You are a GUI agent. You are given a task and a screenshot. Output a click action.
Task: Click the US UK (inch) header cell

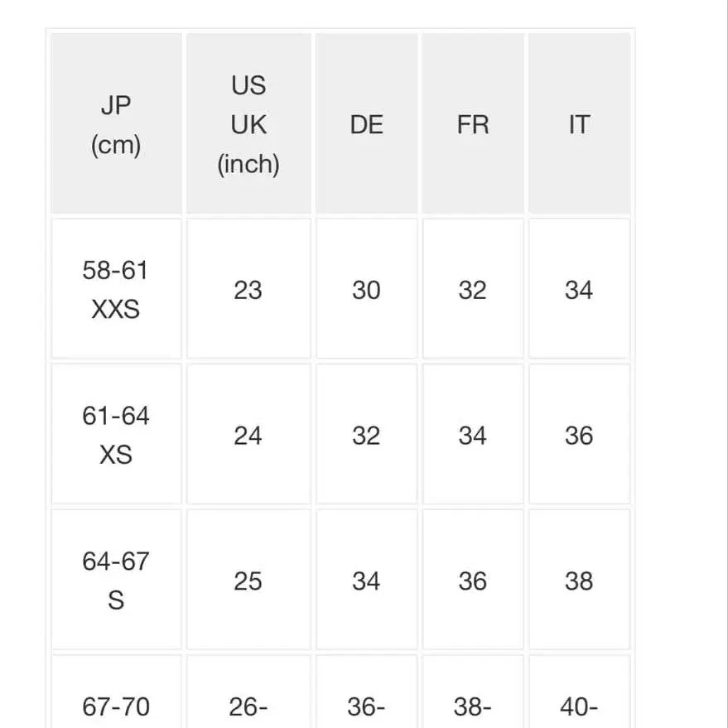[248, 124]
